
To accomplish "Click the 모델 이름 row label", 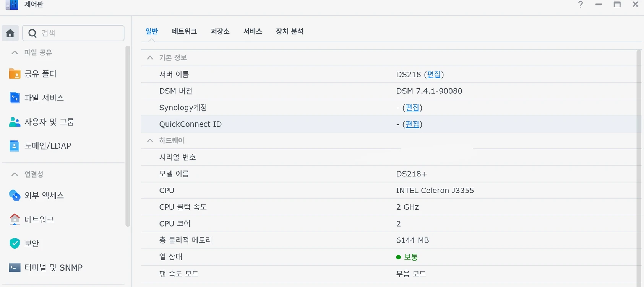I will tap(174, 174).
